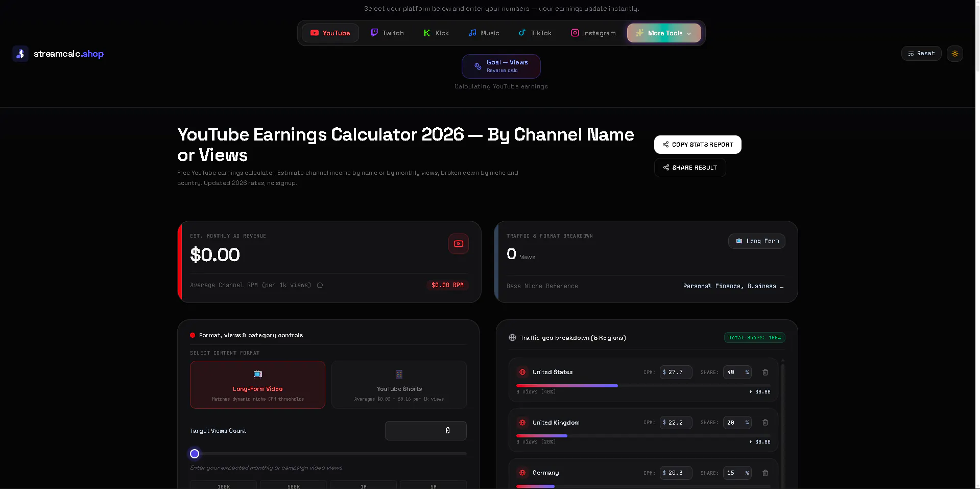This screenshot has width=980, height=489.
Task: Click the Twitch icon in platform tabs
Action: tap(374, 33)
